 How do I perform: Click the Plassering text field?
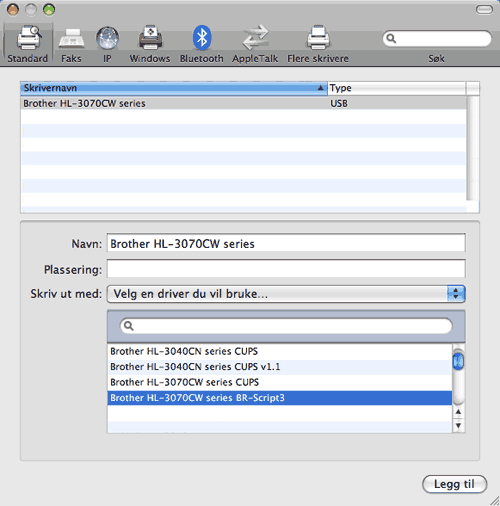[x=286, y=269]
